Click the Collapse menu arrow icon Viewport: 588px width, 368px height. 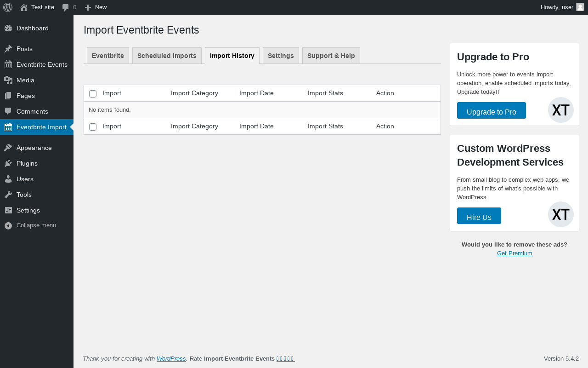tap(8, 225)
